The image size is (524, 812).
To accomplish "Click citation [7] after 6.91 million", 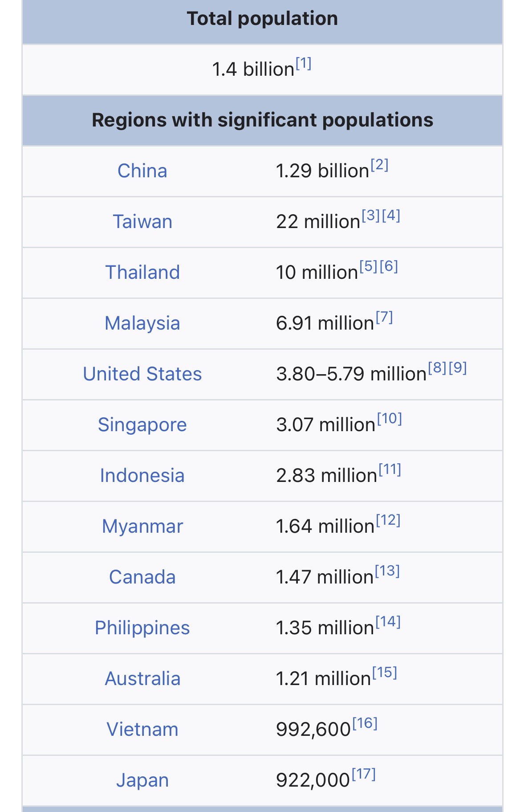I will tap(384, 318).
